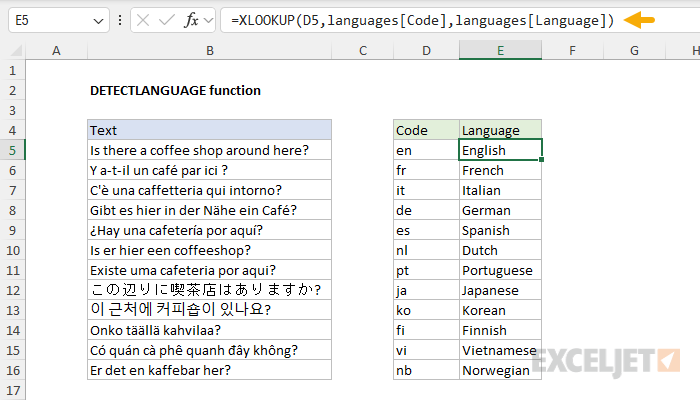The height and width of the screenshot is (400, 700).
Task: Select the 'French' language cell
Action: [500, 170]
